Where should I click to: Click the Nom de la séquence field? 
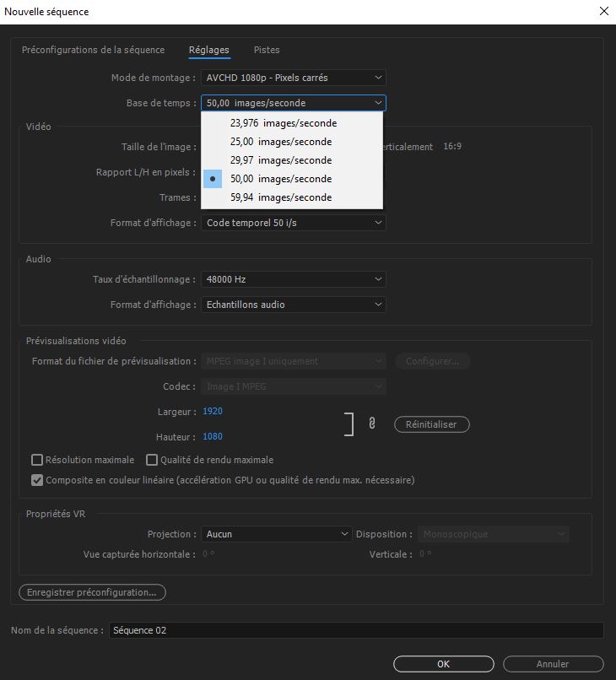pyautogui.click(x=356, y=630)
